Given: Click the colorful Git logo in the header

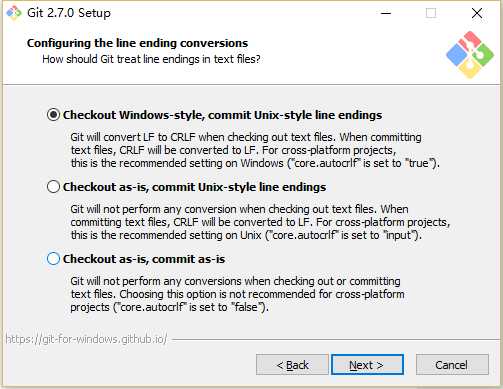Looking at the screenshot, I should point(470,55).
